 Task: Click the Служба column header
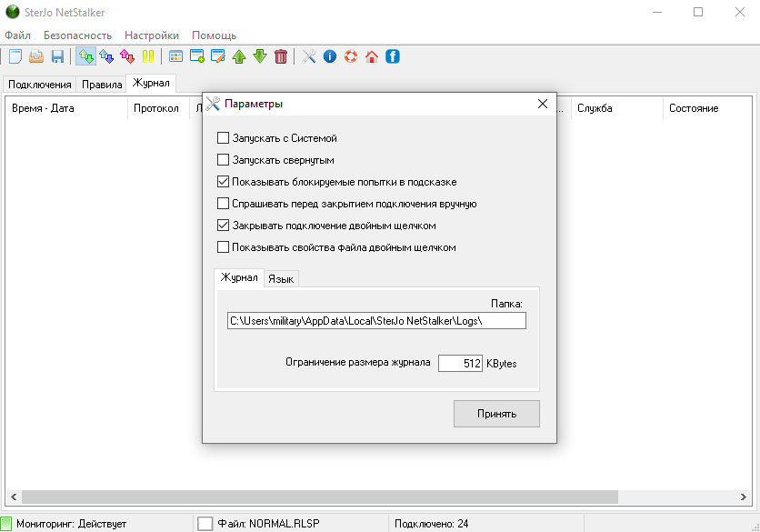tap(617, 108)
